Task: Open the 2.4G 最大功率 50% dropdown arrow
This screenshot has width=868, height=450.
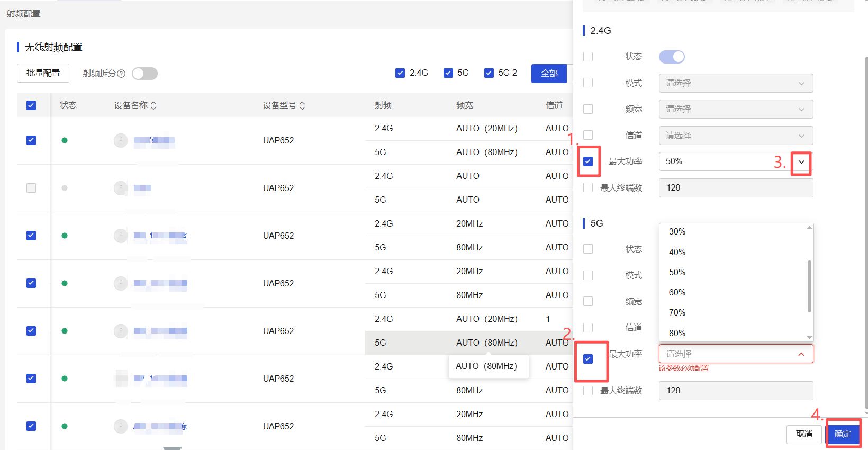Action: (801, 162)
